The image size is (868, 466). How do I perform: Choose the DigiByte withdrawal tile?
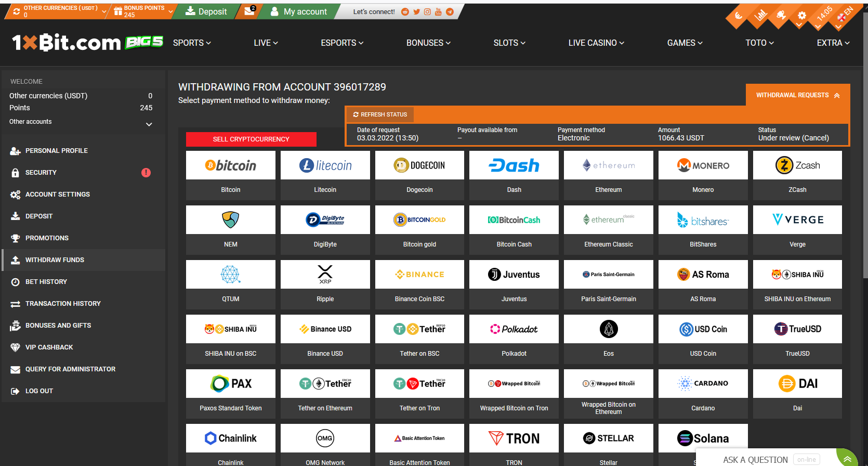point(325,230)
